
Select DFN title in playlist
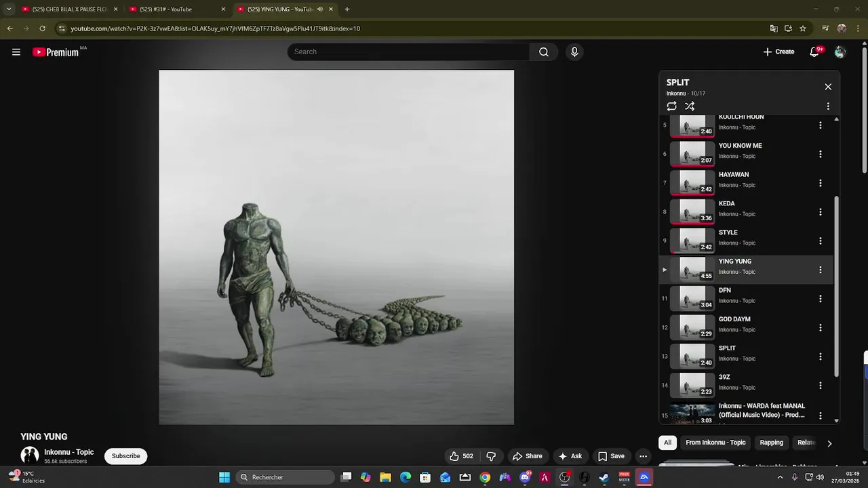pyautogui.click(x=724, y=290)
